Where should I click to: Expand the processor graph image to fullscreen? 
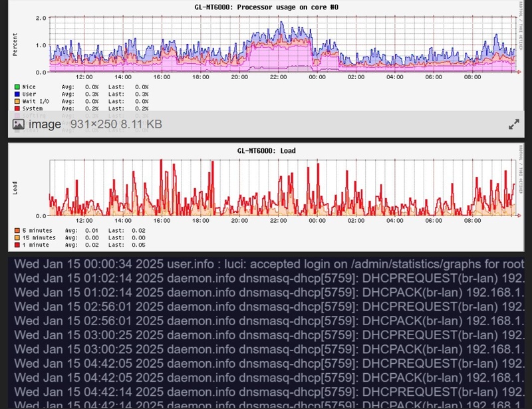513,124
